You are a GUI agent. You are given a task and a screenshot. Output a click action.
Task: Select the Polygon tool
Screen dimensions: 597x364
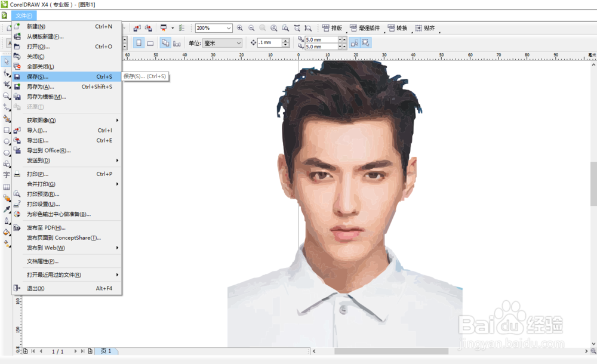click(x=7, y=153)
